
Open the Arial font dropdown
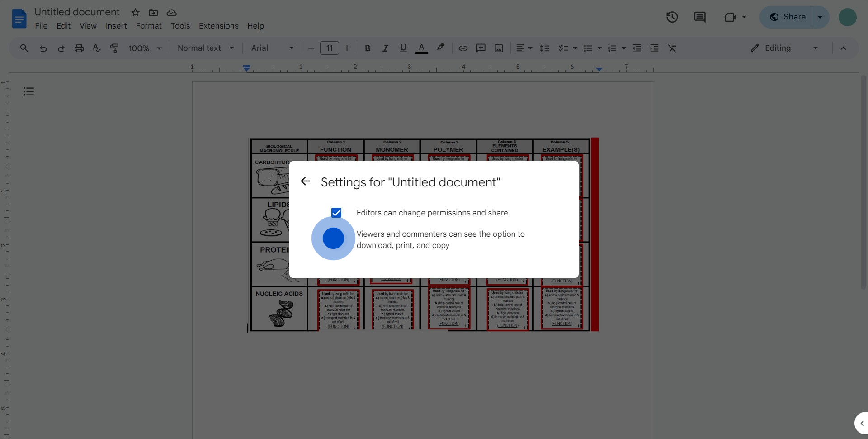[272, 48]
